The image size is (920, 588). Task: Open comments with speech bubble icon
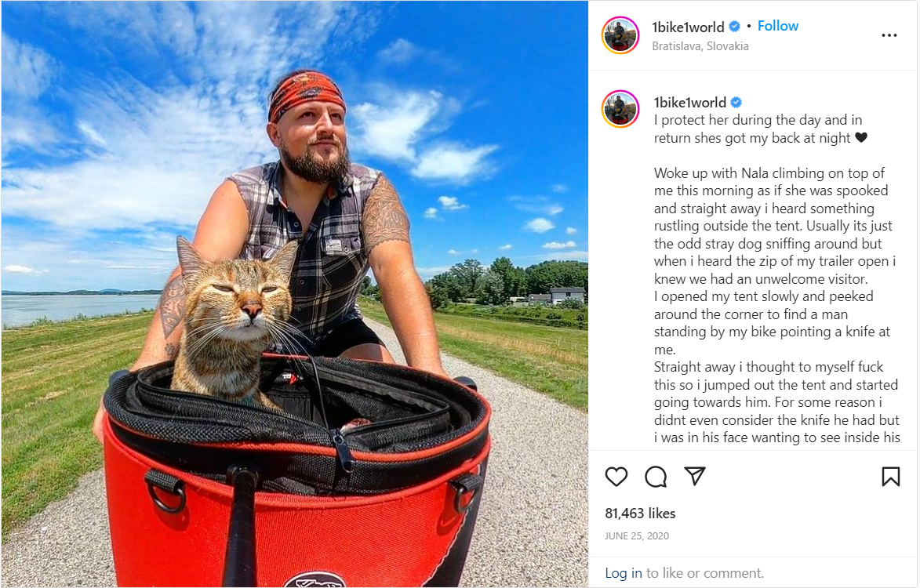[x=656, y=477]
